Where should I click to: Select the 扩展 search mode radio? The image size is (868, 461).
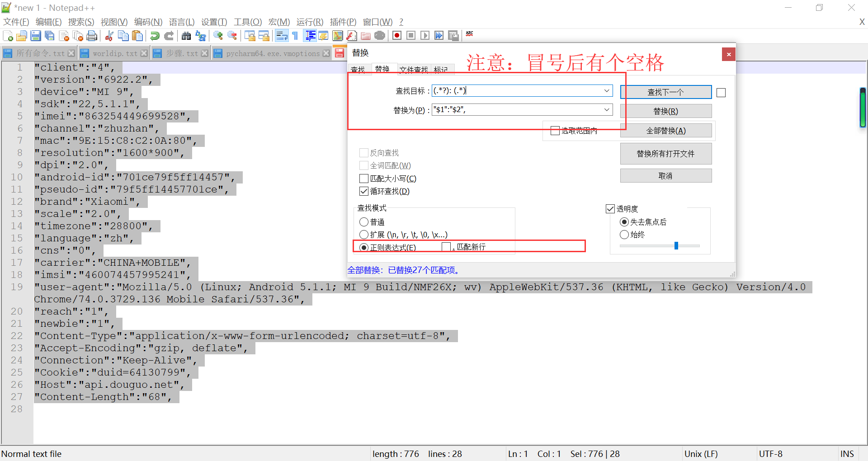click(x=364, y=235)
